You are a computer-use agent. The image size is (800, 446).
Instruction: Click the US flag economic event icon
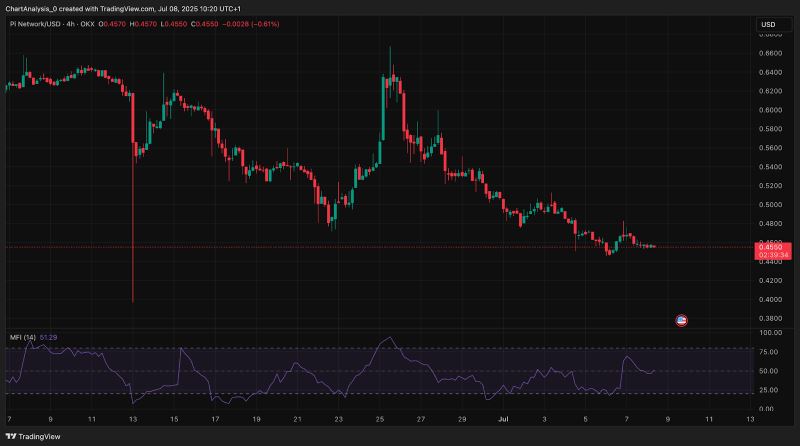pos(682,320)
